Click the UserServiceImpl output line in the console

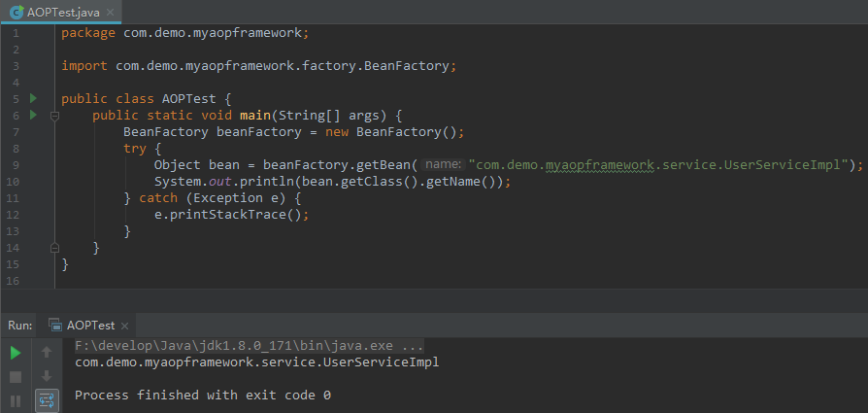pos(257,363)
